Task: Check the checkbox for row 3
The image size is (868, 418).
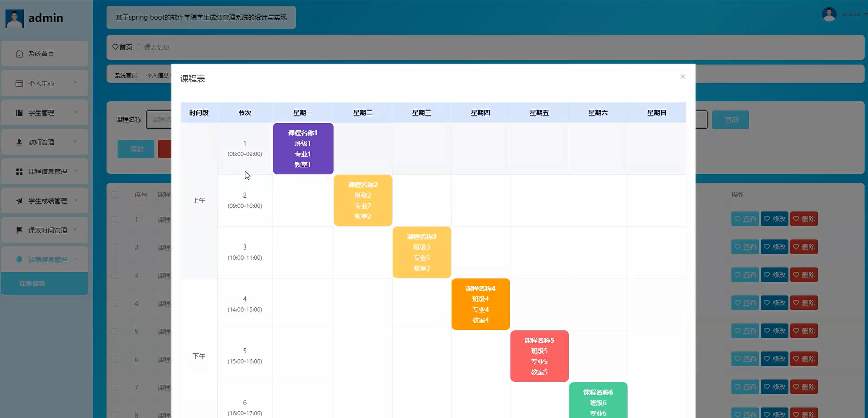Action: [x=115, y=275]
